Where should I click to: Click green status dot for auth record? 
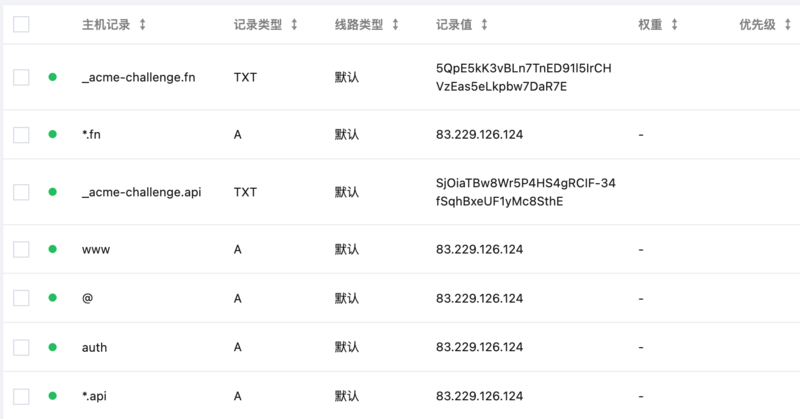coord(53,347)
